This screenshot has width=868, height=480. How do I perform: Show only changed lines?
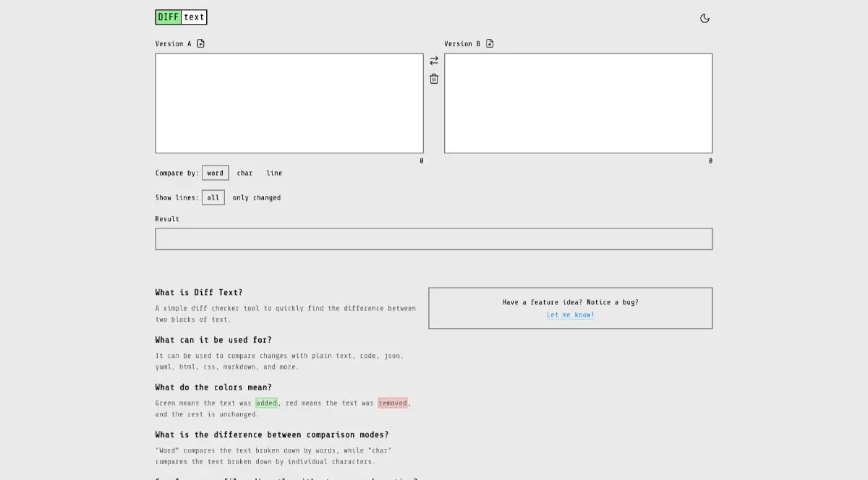click(256, 197)
